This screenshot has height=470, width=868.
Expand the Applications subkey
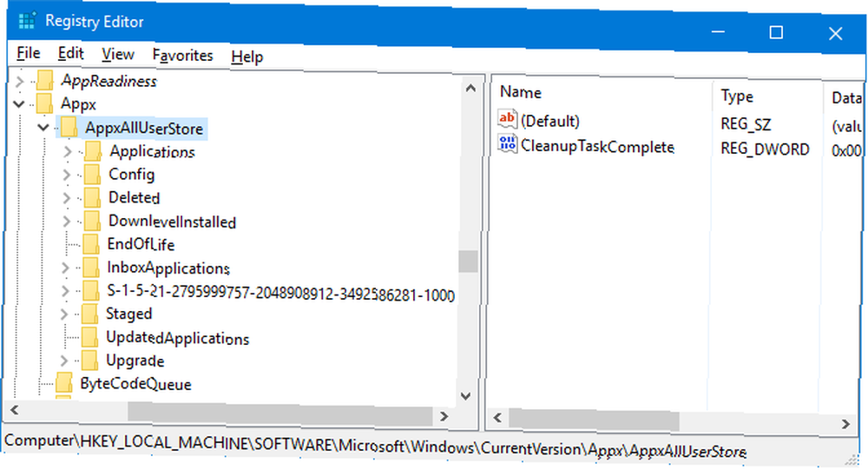click(68, 151)
